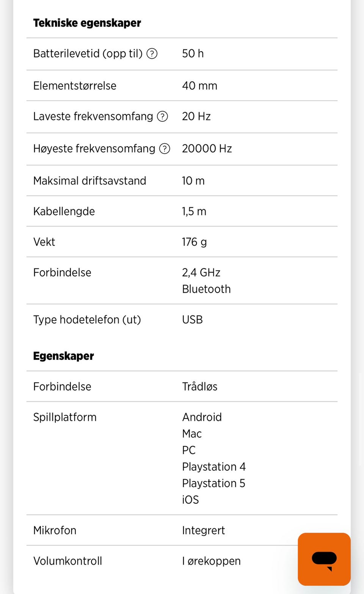This screenshot has width=364, height=594.
Task: Select the Volumkontroll row label
Action: (67, 561)
